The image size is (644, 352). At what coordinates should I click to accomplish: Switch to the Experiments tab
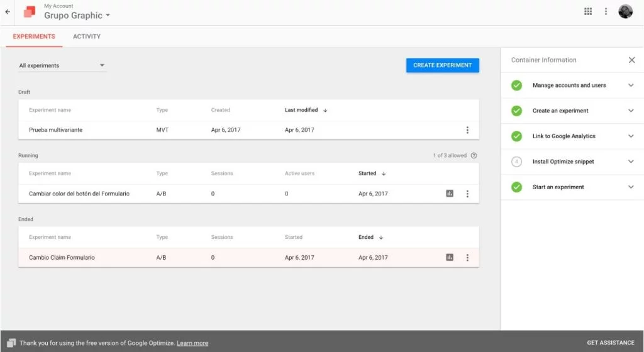(x=34, y=36)
